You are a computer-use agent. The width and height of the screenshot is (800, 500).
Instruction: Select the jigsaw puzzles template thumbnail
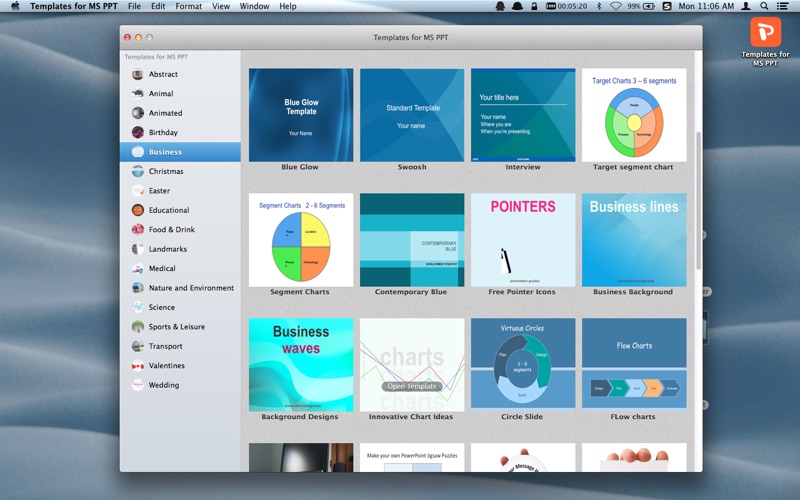412,457
